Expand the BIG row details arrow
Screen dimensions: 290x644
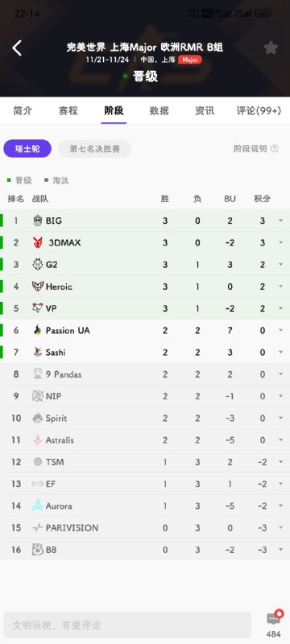pos(281,221)
